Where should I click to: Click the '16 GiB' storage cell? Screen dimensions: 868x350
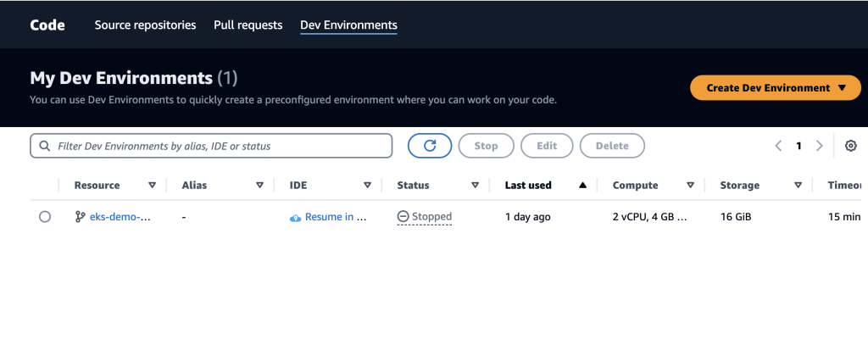pyautogui.click(x=735, y=217)
